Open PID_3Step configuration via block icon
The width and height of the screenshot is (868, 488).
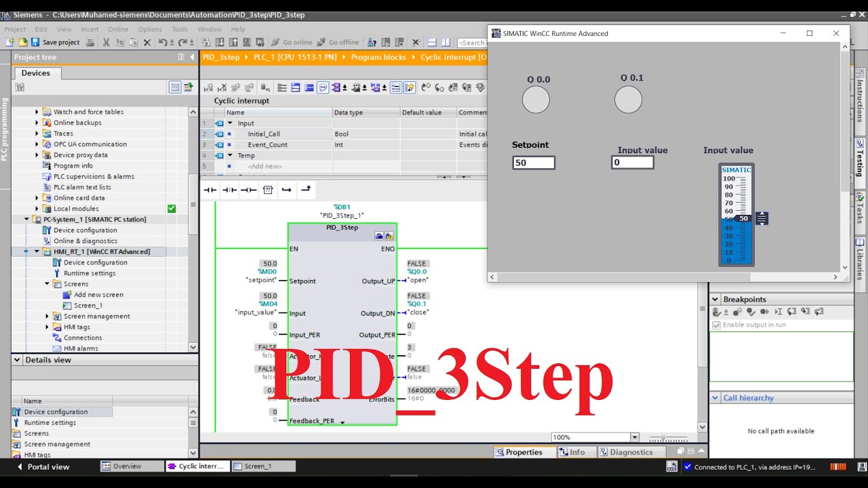pos(379,236)
